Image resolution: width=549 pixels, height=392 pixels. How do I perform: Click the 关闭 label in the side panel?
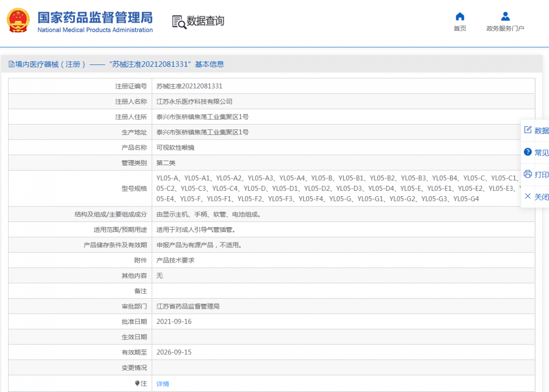(x=541, y=197)
